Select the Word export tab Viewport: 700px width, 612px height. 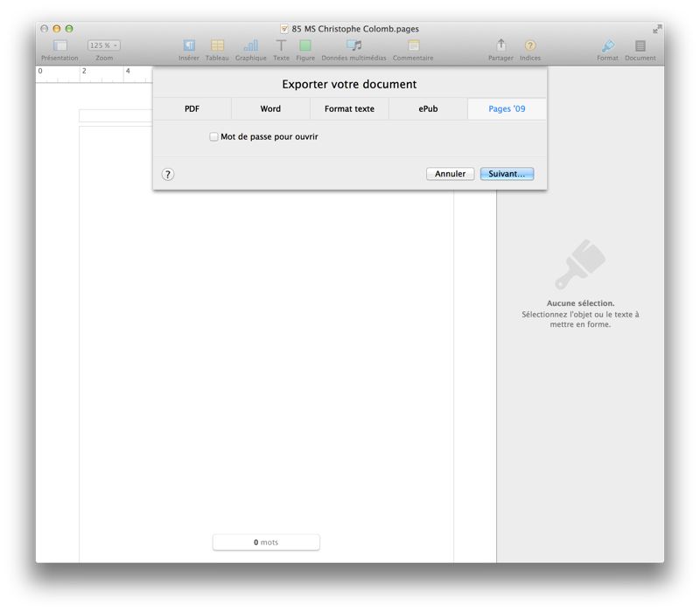pos(270,109)
